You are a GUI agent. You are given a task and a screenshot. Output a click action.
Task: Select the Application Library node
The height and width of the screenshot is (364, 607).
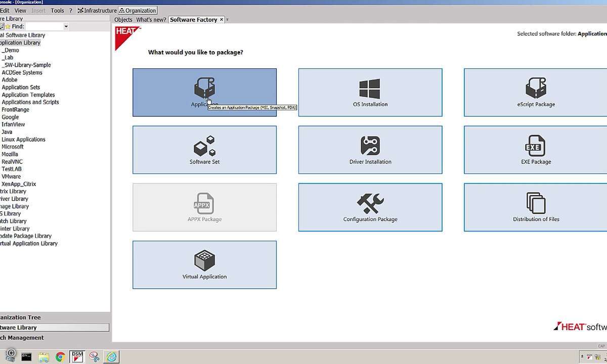20,43
